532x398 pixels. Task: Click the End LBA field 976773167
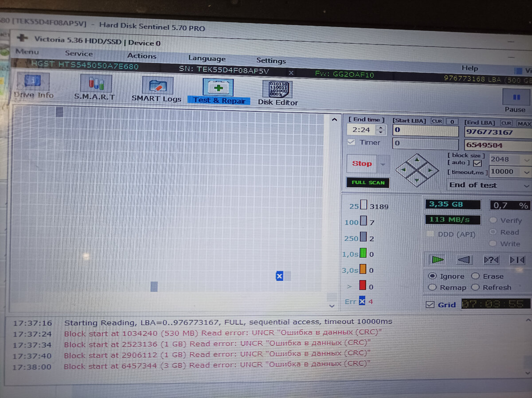click(498, 132)
